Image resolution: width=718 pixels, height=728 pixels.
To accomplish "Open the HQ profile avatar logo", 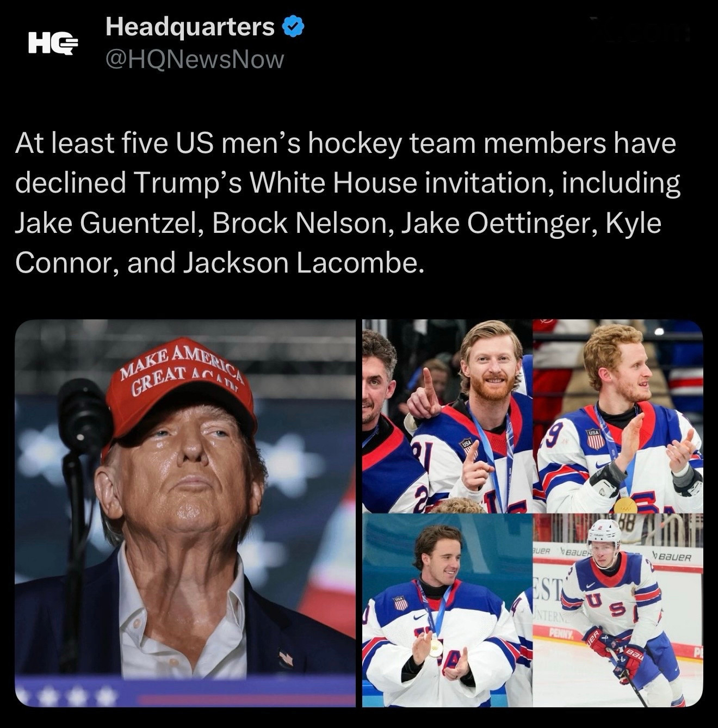I will [53, 42].
